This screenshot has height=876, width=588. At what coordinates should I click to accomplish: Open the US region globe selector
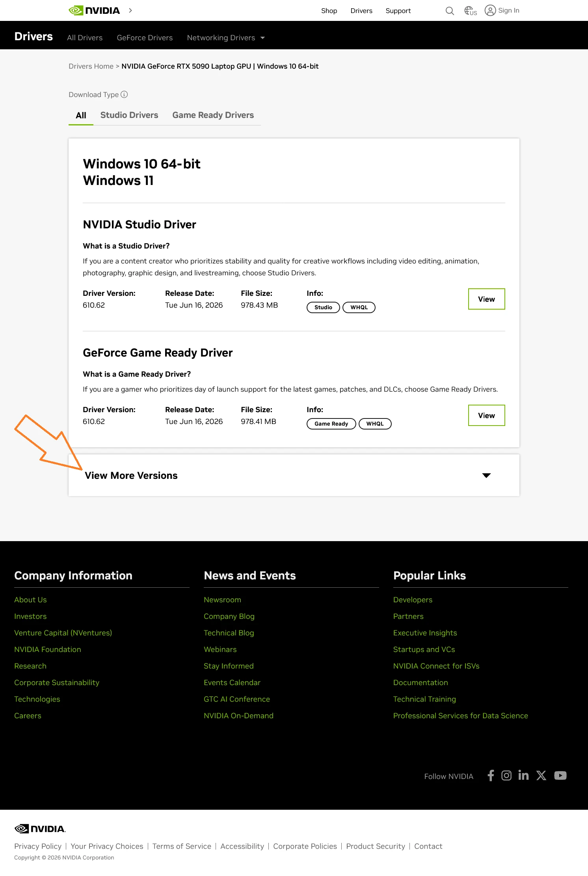coord(471,11)
